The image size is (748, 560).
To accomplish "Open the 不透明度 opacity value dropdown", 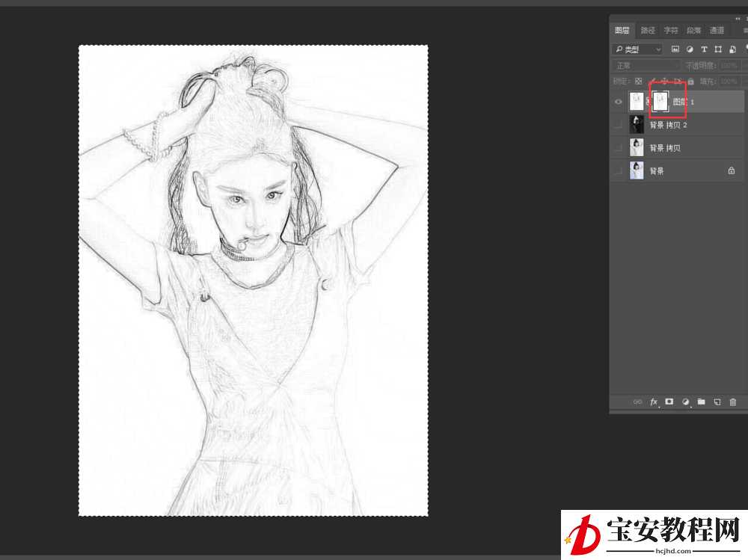I will [x=745, y=65].
